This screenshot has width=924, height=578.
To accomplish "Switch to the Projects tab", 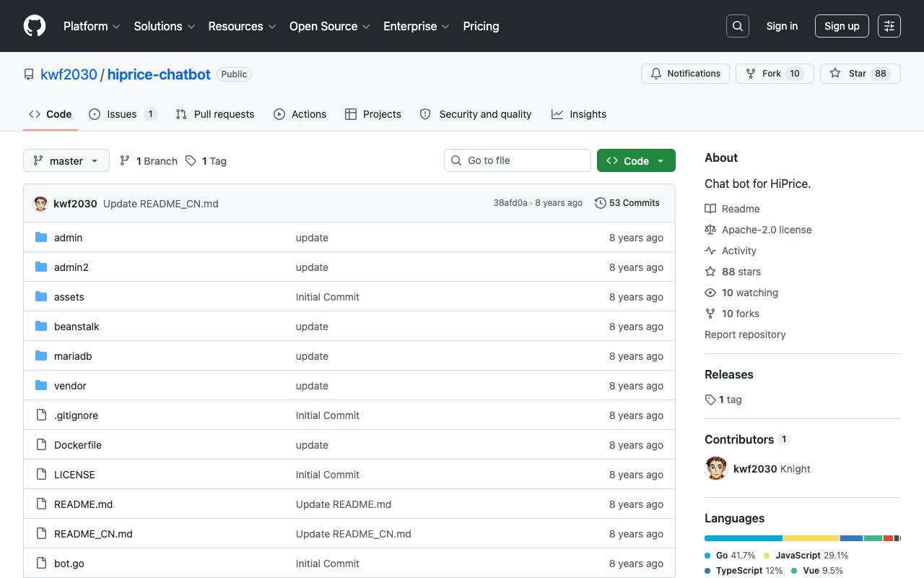I will [373, 114].
